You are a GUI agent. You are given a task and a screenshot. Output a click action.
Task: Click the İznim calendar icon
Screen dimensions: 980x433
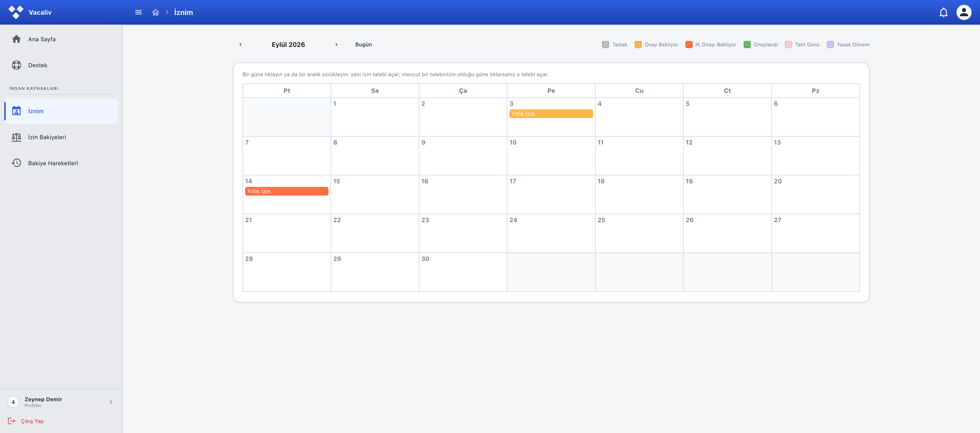(x=16, y=111)
